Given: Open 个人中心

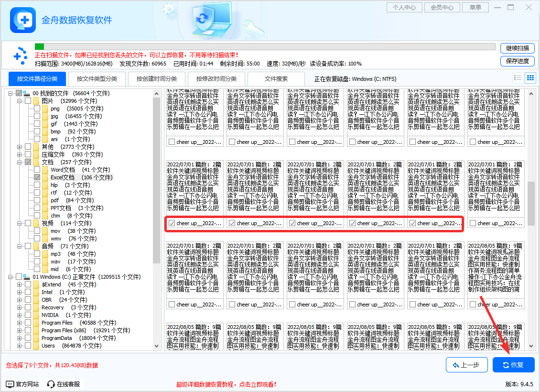Looking at the screenshot, I should 404,7.
